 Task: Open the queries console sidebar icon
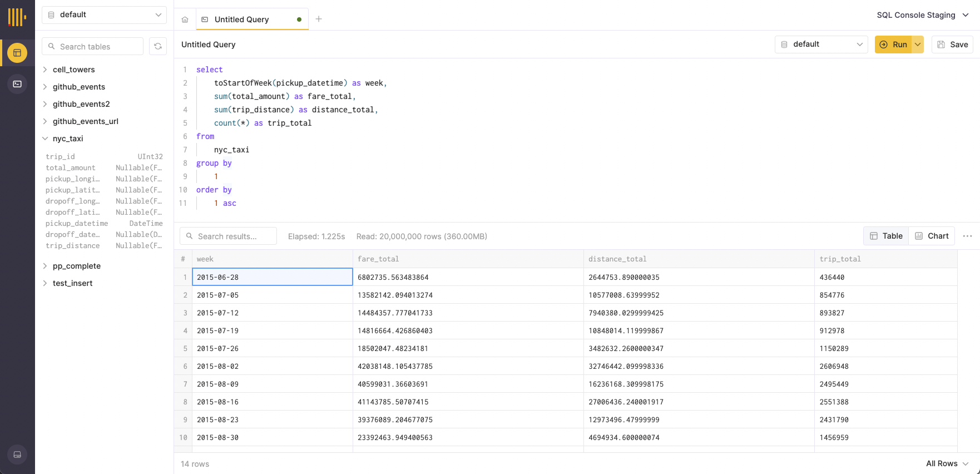click(x=17, y=84)
